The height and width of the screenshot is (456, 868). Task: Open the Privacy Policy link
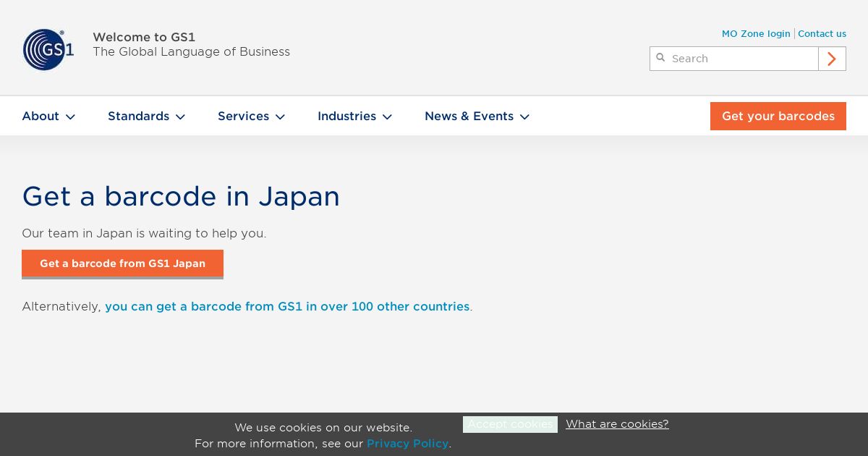(408, 443)
